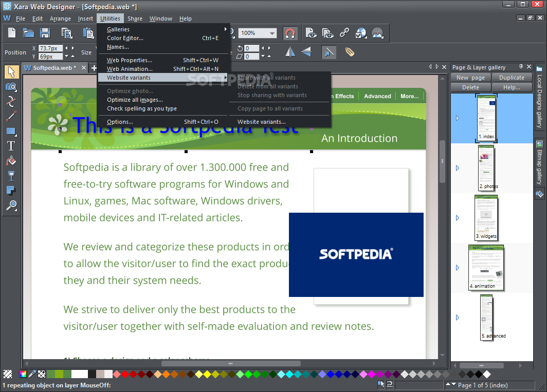Choose Web Properties menu entry
Viewport: 547px width, 392px height.
pos(163,60)
